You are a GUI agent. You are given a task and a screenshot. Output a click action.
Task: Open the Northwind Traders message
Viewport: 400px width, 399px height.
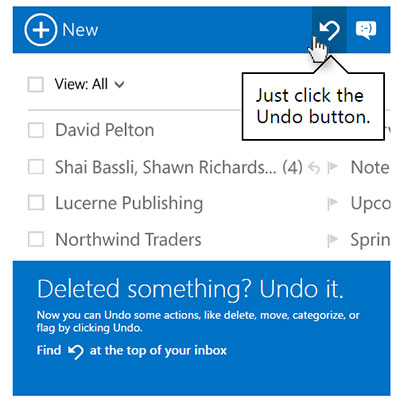(128, 239)
